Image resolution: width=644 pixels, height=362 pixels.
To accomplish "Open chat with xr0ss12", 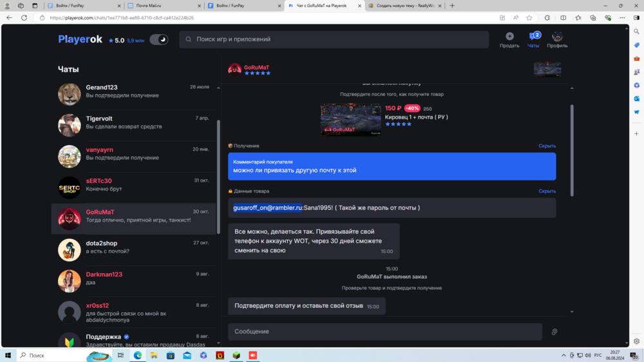I will 133,312.
